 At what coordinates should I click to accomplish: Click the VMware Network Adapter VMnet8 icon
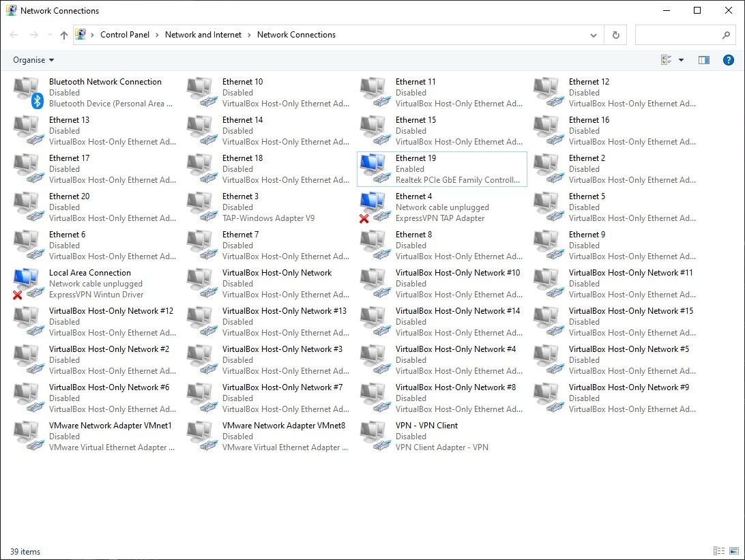point(201,436)
